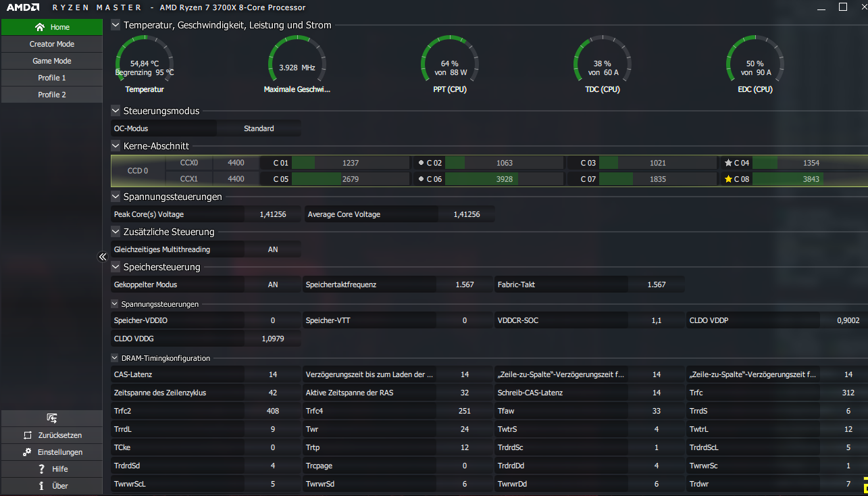Click the gold star icon of C 08
This screenshot has width=868, height=496.
pyautogui.click(x=728, y=179)
